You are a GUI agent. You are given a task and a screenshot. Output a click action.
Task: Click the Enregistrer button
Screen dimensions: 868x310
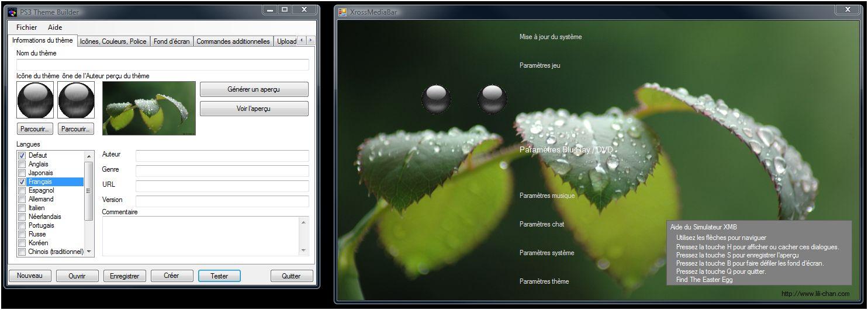click(125, 276)
